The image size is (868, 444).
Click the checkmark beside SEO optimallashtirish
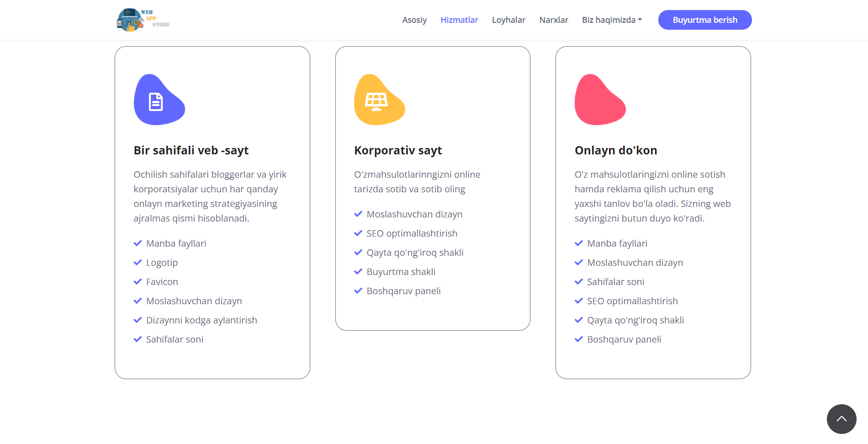358,233
